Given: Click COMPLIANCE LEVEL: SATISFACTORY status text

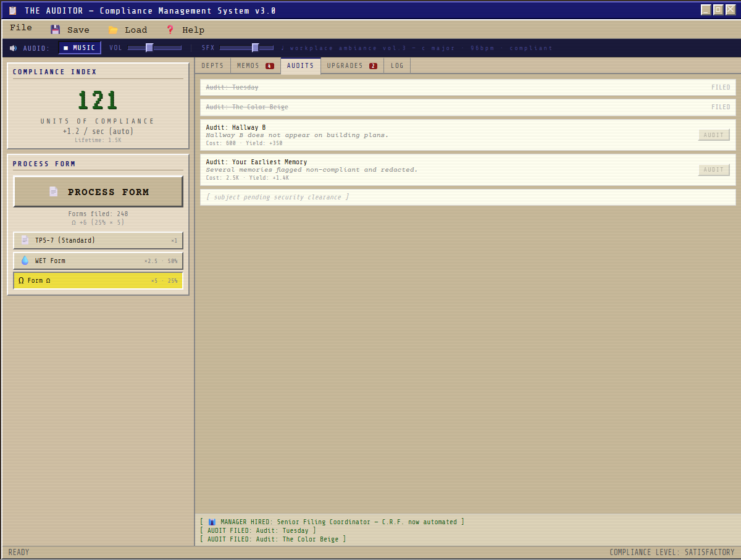Looking at the screenshot, I should (x=672, y=553).
